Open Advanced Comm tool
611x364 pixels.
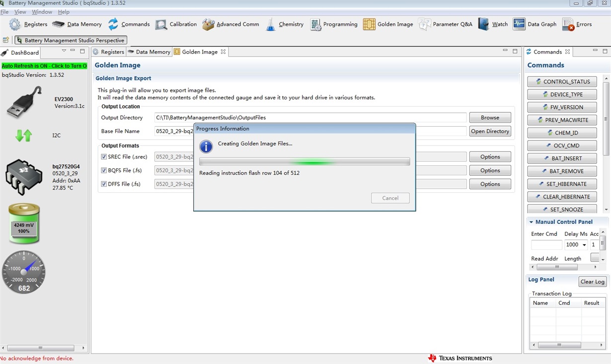tap(230, 24)
